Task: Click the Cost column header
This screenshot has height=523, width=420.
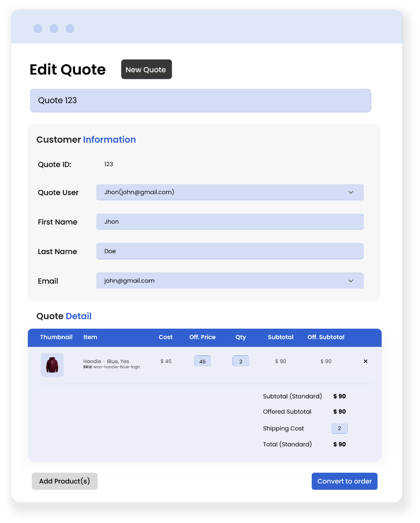Action: [165, 337]
